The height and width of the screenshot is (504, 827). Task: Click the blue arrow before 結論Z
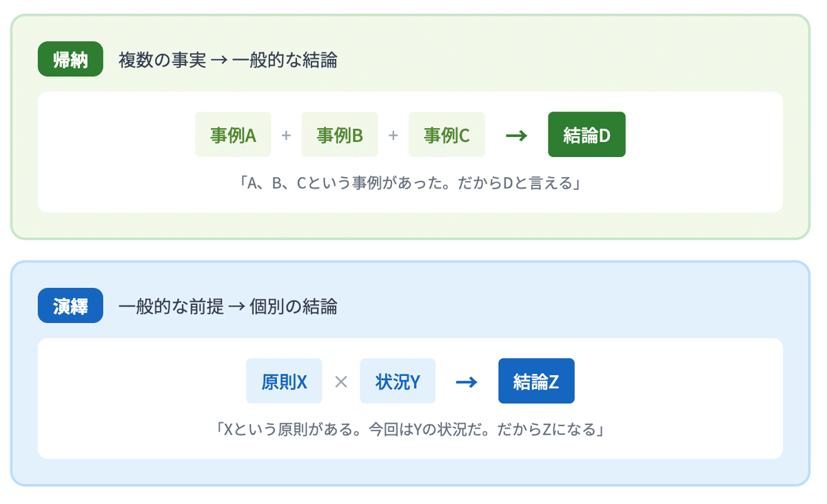pyautogui.click(x=467, y=381)
